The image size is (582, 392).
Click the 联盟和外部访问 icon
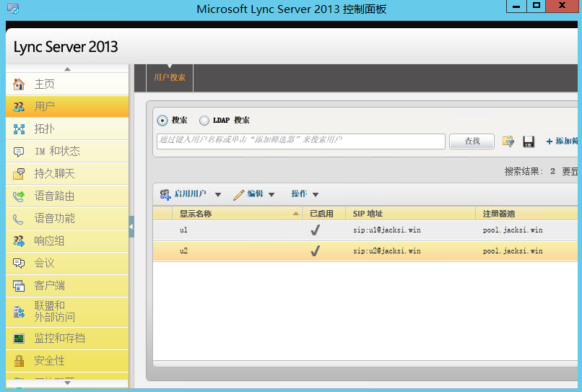[19, 312]
